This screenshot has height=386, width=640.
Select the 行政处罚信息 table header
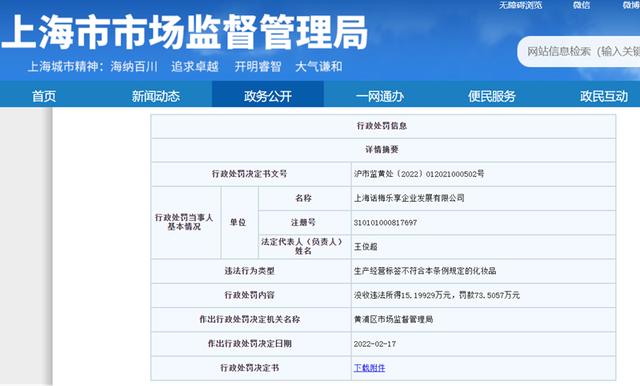coord(383,126)
